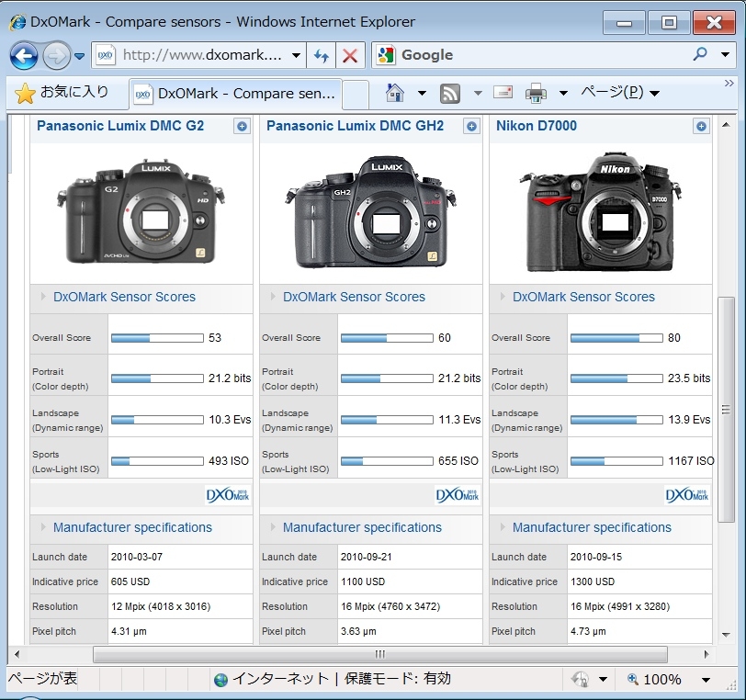This screenshot has height=700, width=746.
Task: Click the Panasonic Lumix DMC GH2 title link
Action: (x=355, y=126)
